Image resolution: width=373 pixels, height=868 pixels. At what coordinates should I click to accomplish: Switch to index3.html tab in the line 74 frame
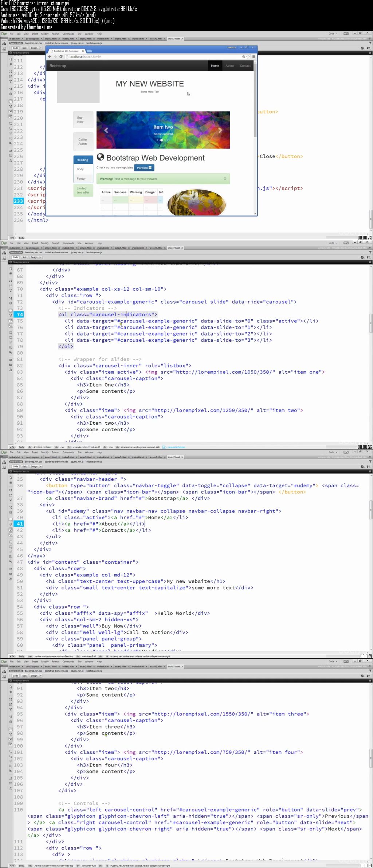pos(86,248)
